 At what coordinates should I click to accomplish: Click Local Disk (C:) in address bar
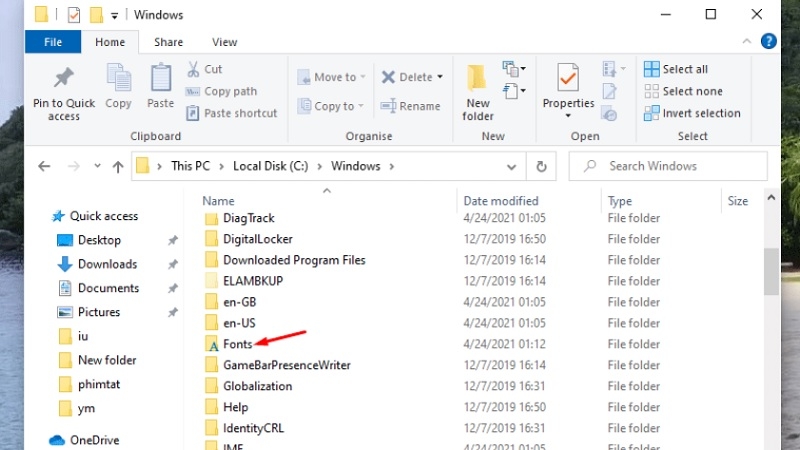coord(270,166)
